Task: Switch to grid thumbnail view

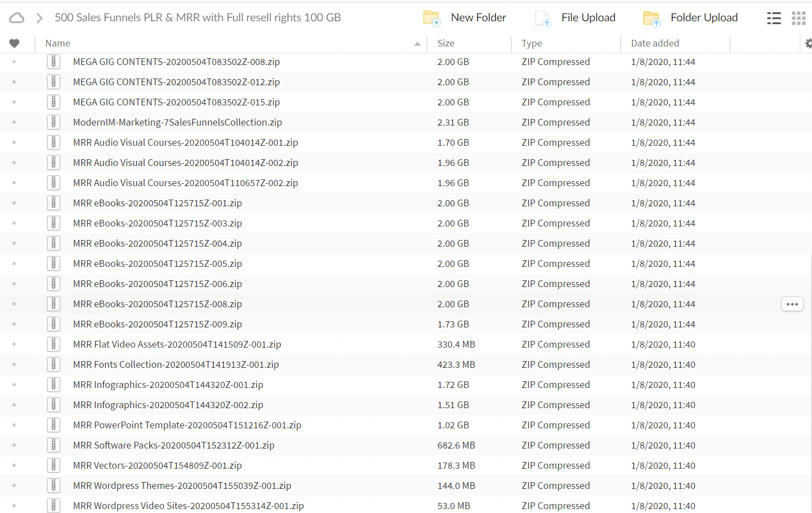Action: [x=799, y=19]
